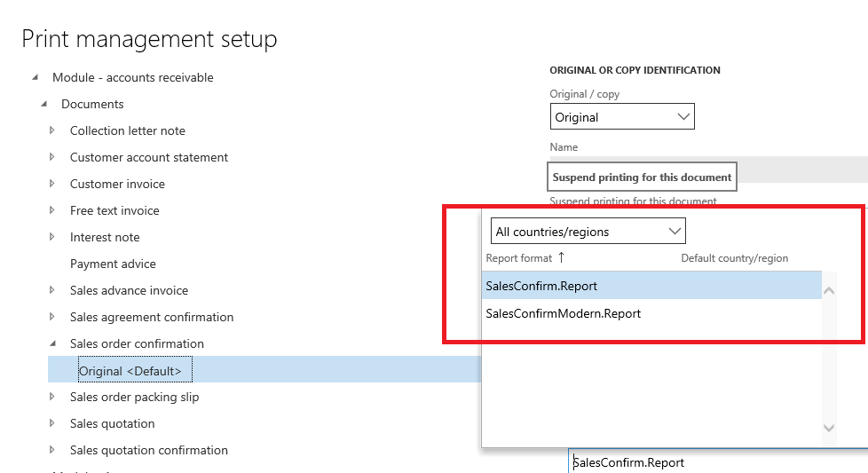The height and width of the screenshot is (473, 868).
Task: Select Sales agreement confirmation label
Action: pos(152,317)
